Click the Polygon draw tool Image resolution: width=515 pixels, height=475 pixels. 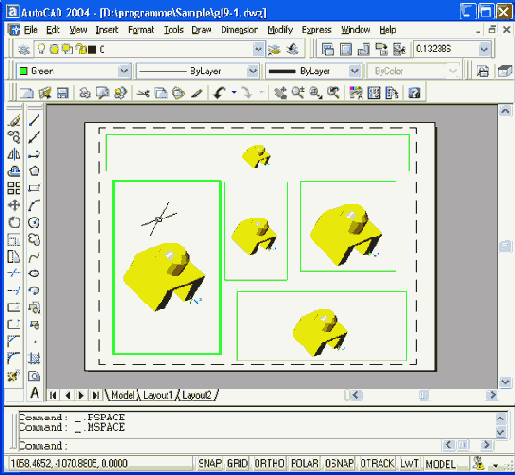pos(34,171)
